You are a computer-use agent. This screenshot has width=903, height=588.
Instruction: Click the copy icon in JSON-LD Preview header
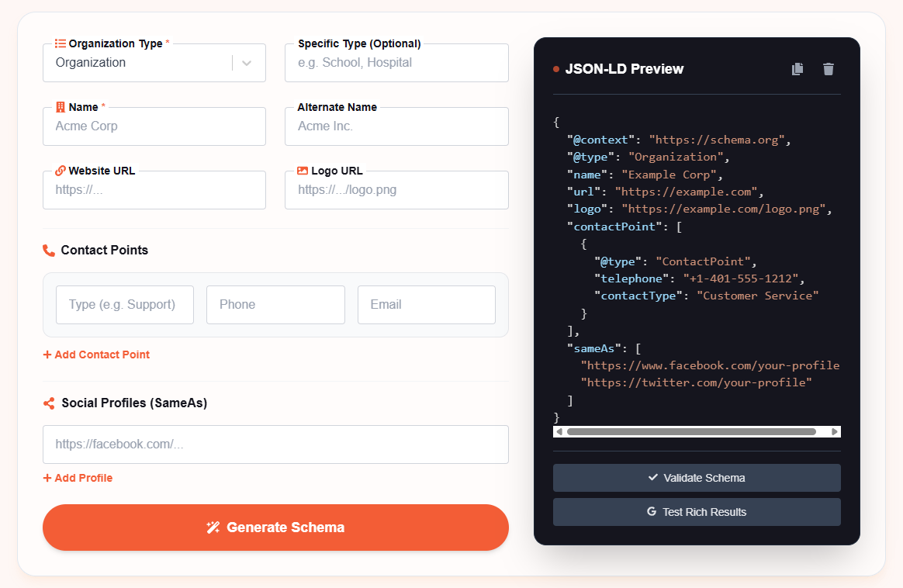point(797,69)
